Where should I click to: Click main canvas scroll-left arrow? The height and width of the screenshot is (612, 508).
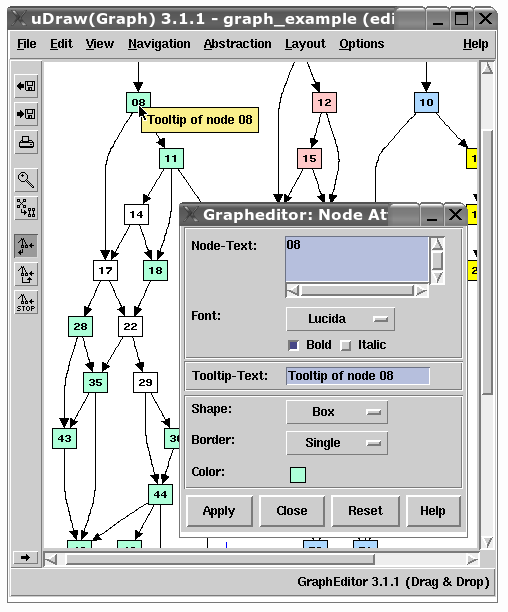point(51,560)
